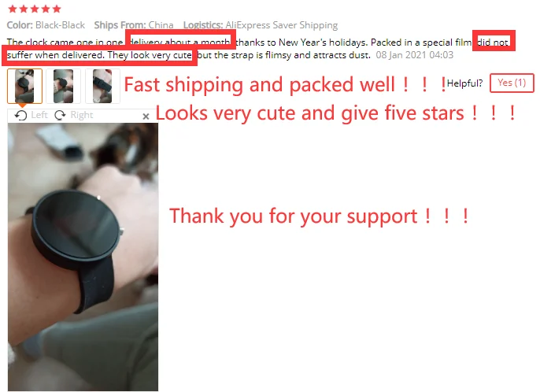The height and width of the screenshot is (392, 540).
Task: Click the "Black-Black" color value
Action: pos(61,25)
